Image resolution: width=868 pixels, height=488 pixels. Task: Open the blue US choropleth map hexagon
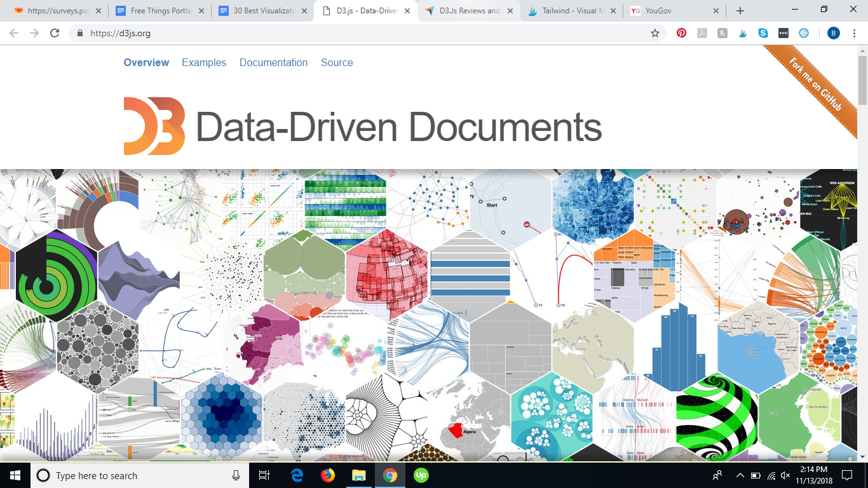click(593, 207)
